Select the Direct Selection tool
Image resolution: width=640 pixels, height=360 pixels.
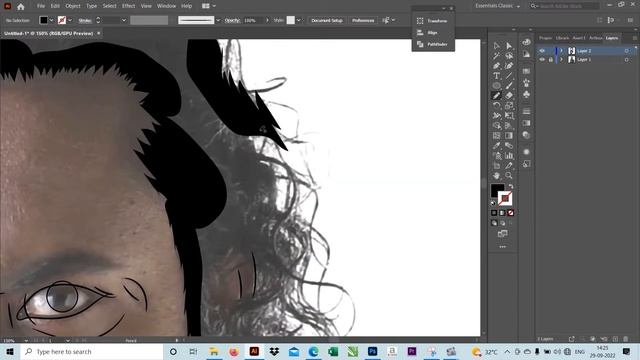[x=509, y=46]
